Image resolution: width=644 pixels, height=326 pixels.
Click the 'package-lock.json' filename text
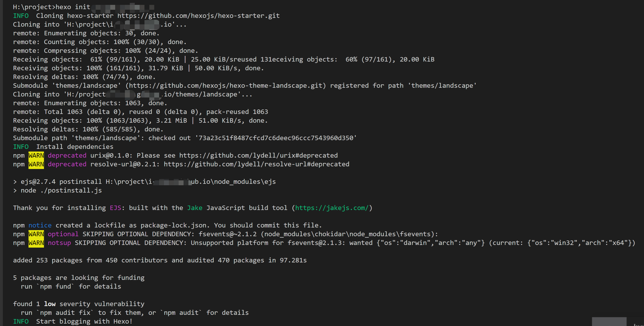coord(174,225)
